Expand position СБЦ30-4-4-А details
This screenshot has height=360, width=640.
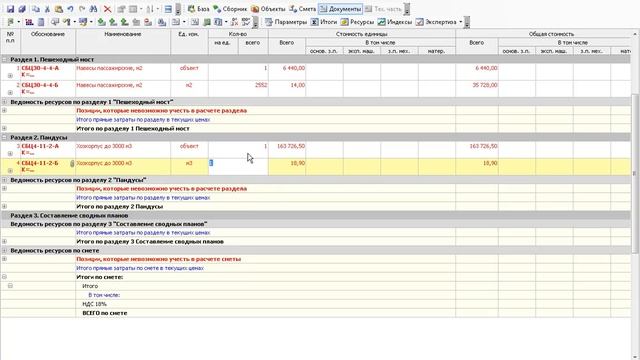(10, 76)
